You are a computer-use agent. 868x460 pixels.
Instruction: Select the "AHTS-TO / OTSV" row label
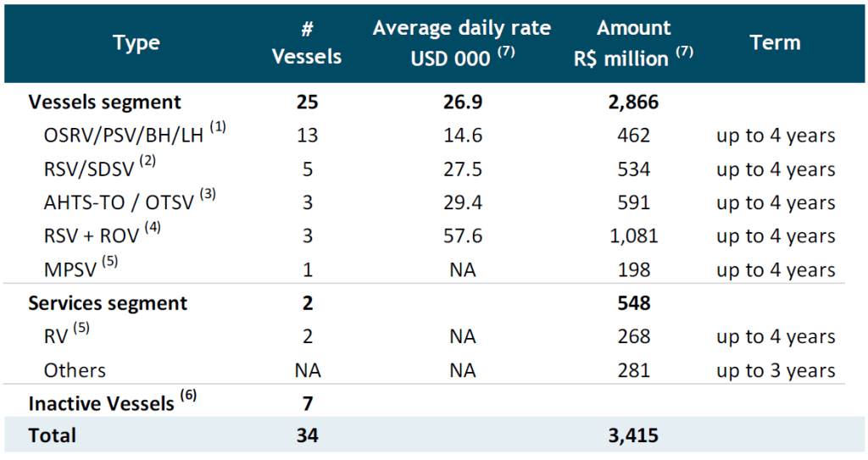pyautogui.click(x=120, y=203)
